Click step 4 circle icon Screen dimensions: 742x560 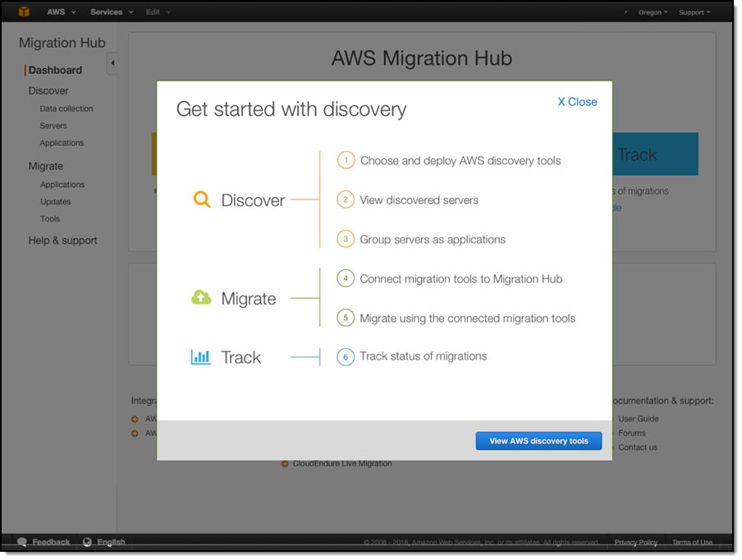click(x=346, y=278)
